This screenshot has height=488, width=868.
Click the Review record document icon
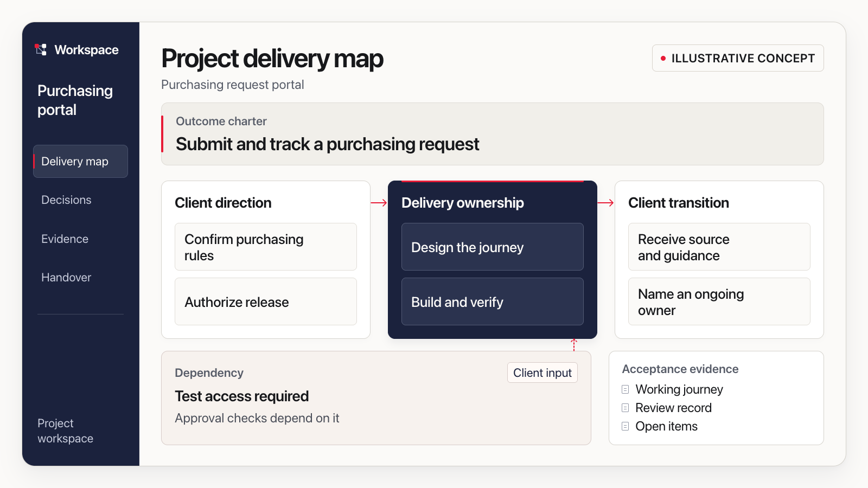coord(626,408)
